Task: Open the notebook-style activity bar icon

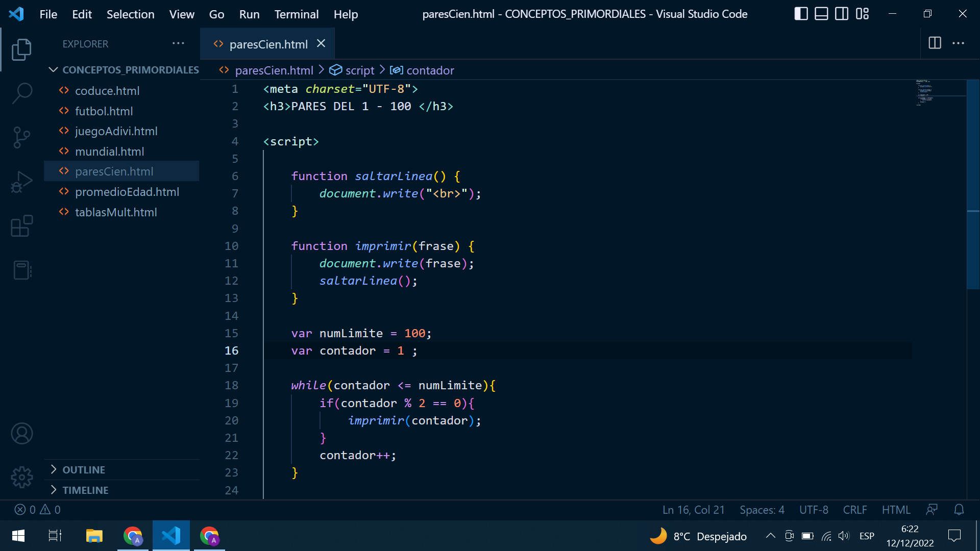Action: pos(21,270)
